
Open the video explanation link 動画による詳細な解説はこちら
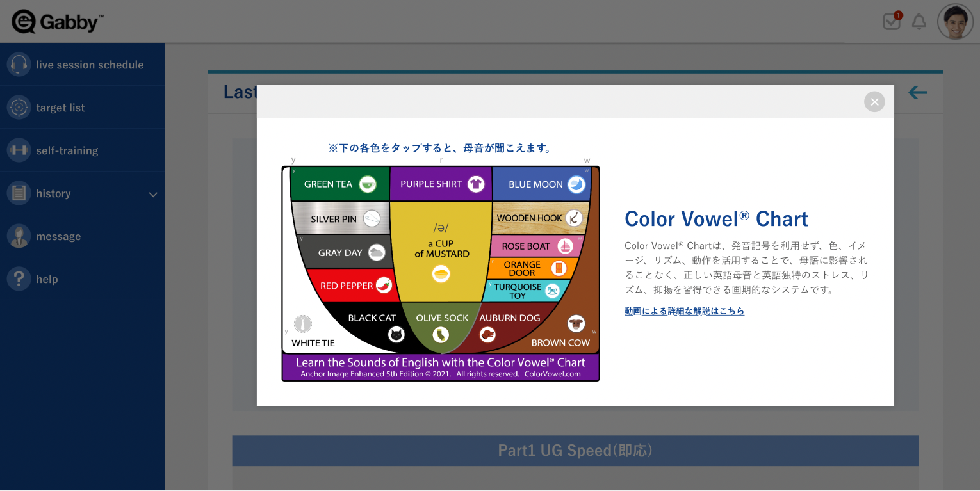pyautogui.click(x=684, y=311)
